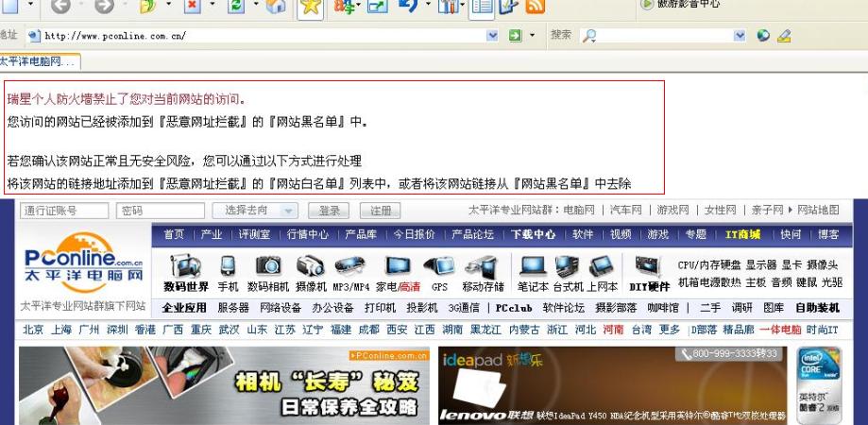This screenshot has width=868, height=425.
Task: Switch to the 太平洋电脑网 browser tab
Action: 39,61
